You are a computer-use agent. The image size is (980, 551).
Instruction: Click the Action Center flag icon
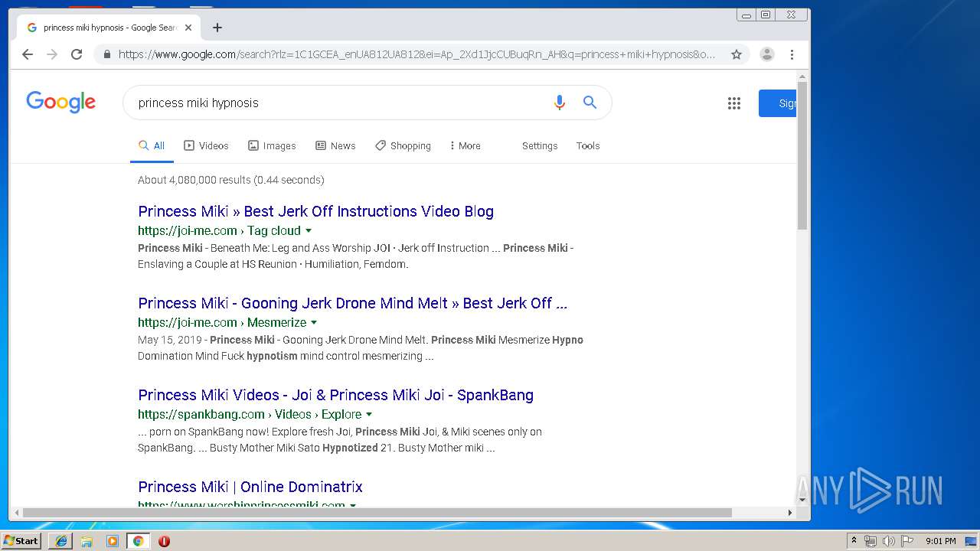tap(907, 541)
